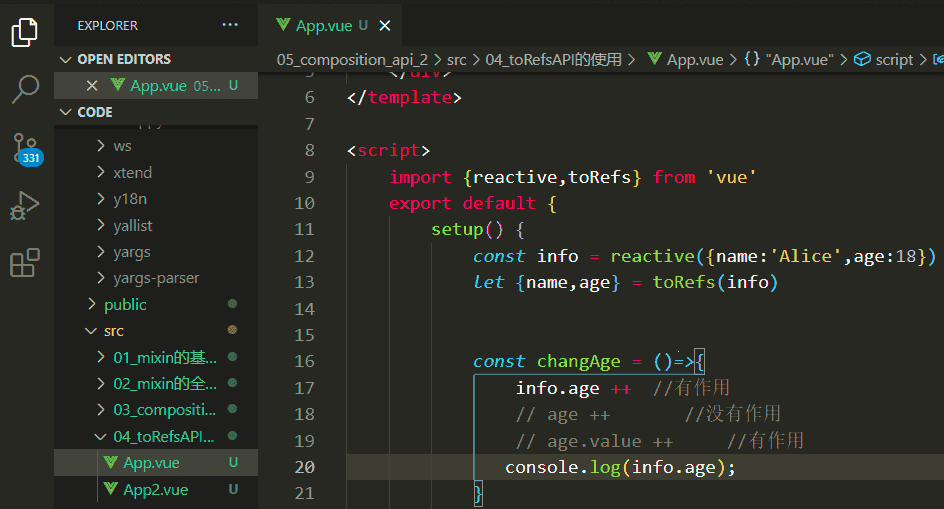This screenshot has height=509, width=944.
Task: Click breadcrumb 05_composition_api_2
Action: (x=352, y=60)
